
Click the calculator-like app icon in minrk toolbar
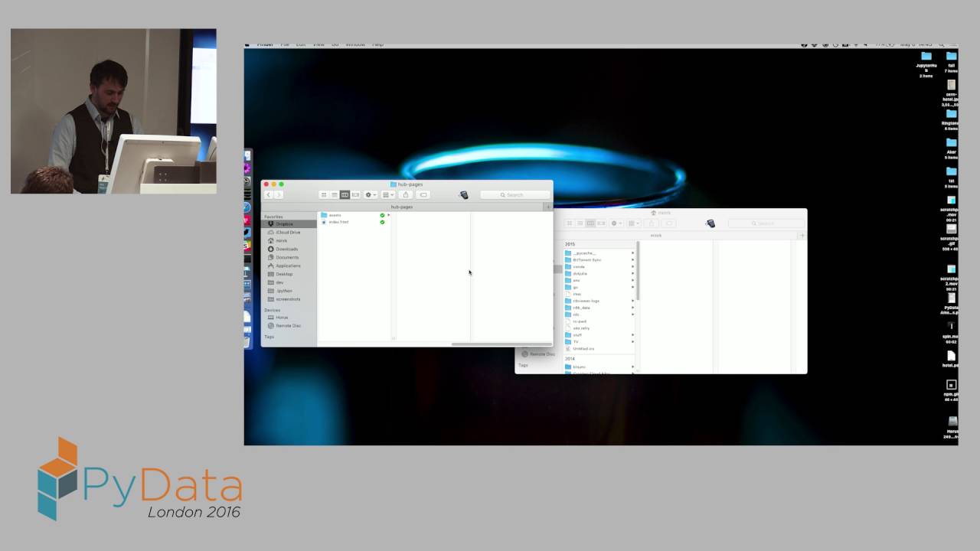710,223
